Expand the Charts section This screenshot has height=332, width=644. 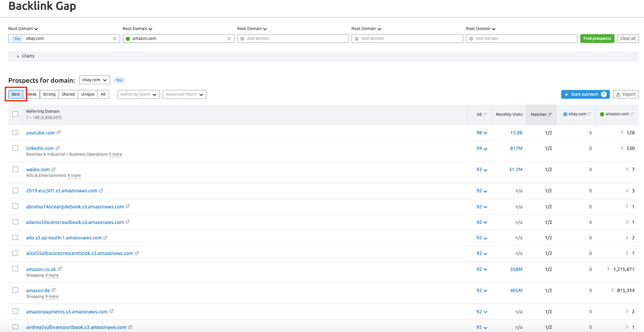pos(25,56)
